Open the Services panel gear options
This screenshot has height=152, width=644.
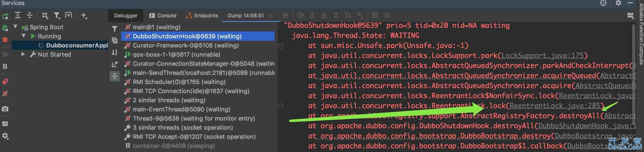pos(618,3)
